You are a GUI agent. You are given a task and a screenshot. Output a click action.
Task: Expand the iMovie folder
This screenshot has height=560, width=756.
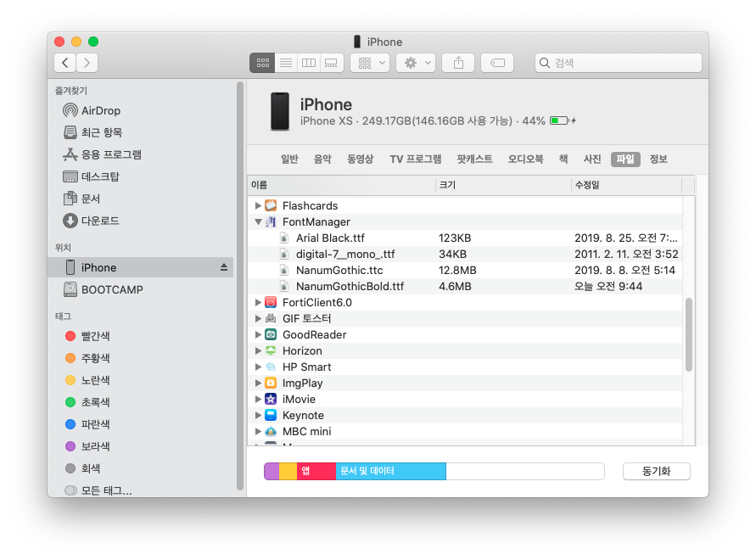pyautogui.click(x=258, y=400)
